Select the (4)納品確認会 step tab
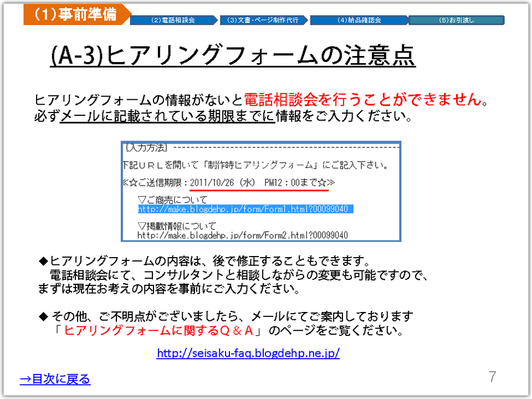 [359, 20]
